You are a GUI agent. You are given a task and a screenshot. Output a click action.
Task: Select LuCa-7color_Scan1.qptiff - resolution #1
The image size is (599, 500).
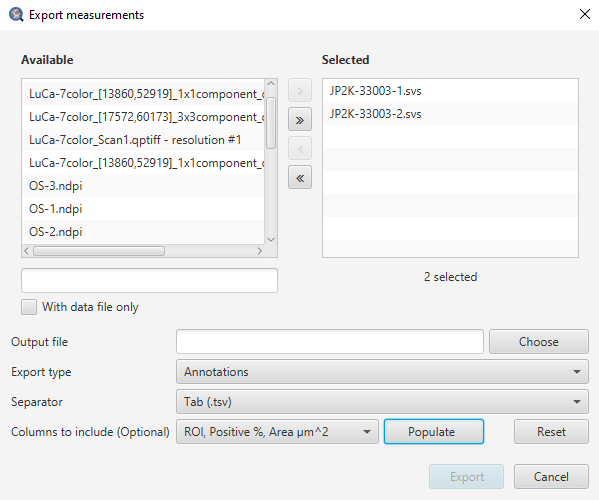(143, 140)
